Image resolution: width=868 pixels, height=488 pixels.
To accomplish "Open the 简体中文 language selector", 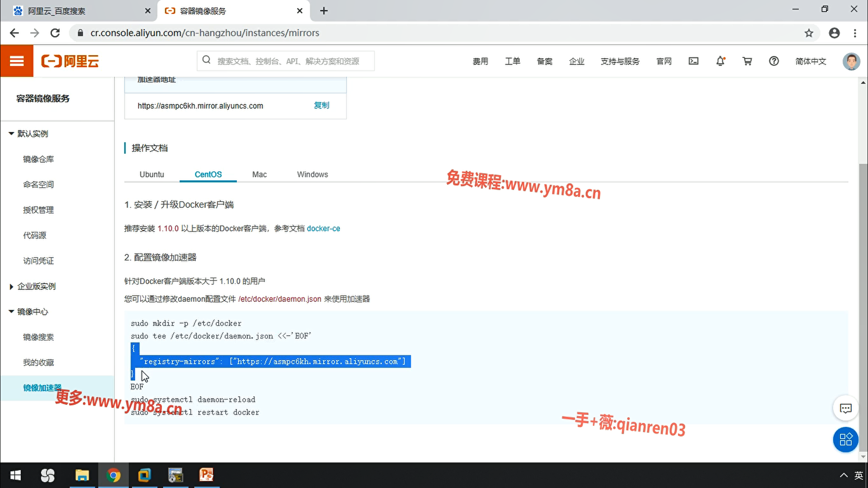I will pos(811,61).
